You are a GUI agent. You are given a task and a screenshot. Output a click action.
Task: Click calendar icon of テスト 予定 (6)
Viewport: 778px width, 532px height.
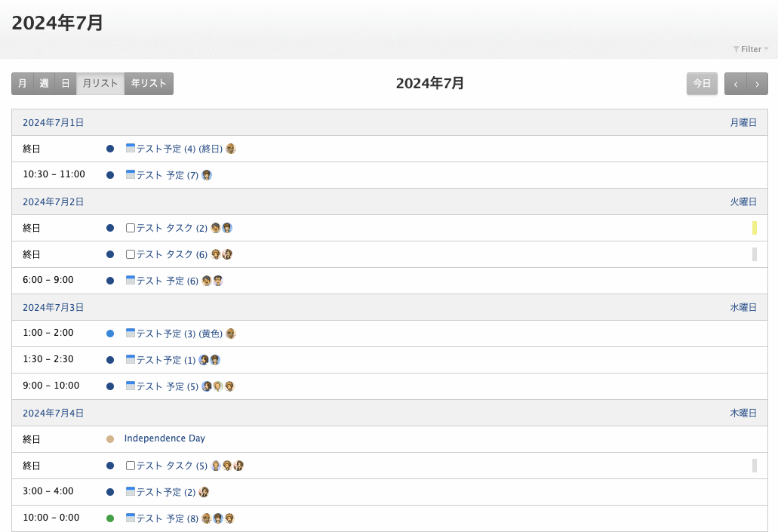click(131, 280)
